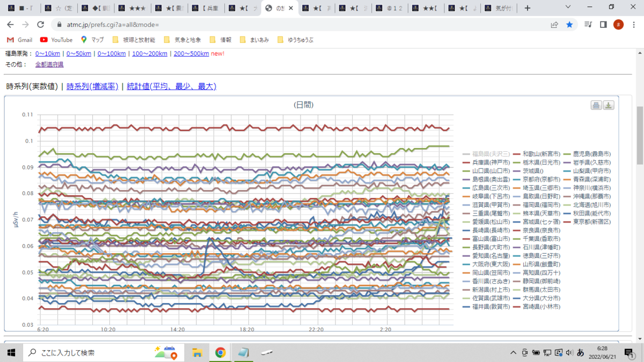Open 被曝と放射能 bookmark folder
This screenshot has height=362, width=644.
point(133,40)
